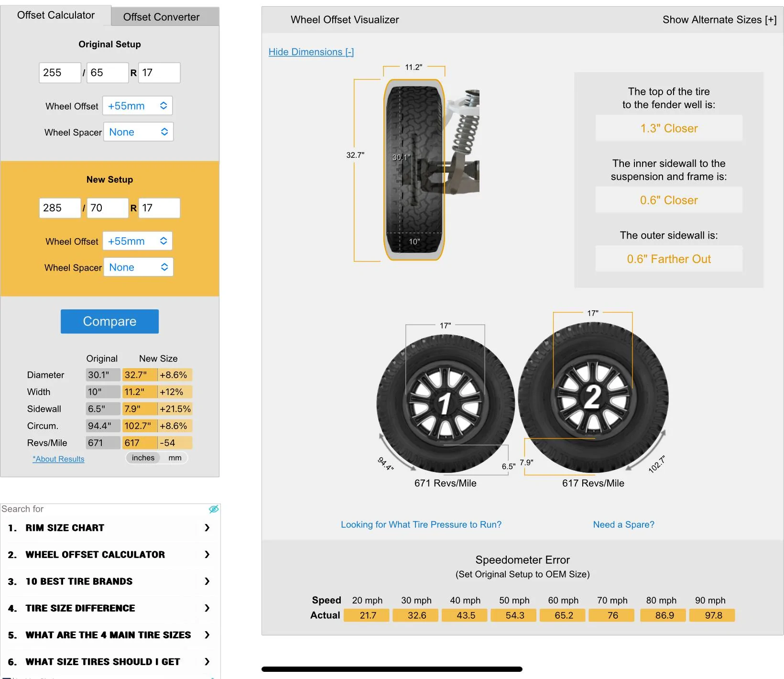
Task: Click the 1.3" Closer fender result
Action: click(x=669, y=128)
